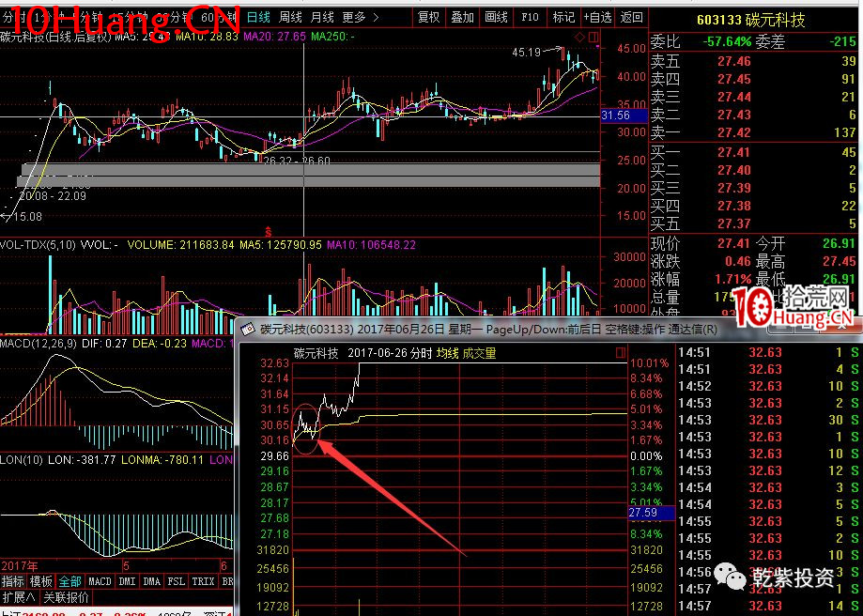Switch to the 月线 monthly period

[322, 18]
